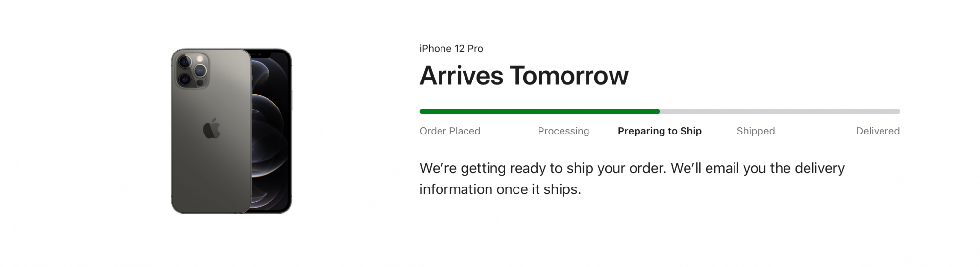The width and height of the screenshot is (980, 267).
Task: Click the iPhone 12 Pro product name text
Action: tap(451, 49)
